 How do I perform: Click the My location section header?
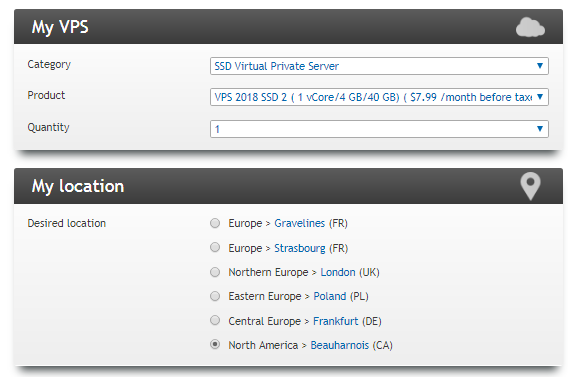click(x=288, y=186)
